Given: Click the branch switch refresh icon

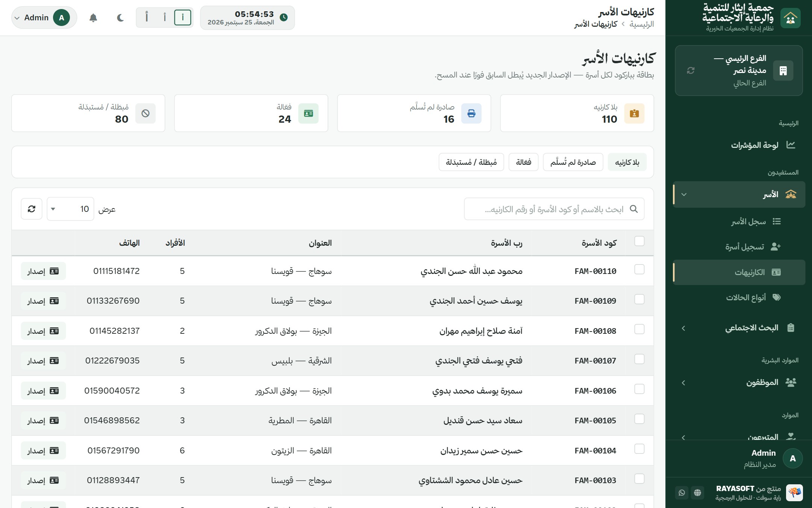Looking at the screenshot, I should click(691, 70).
